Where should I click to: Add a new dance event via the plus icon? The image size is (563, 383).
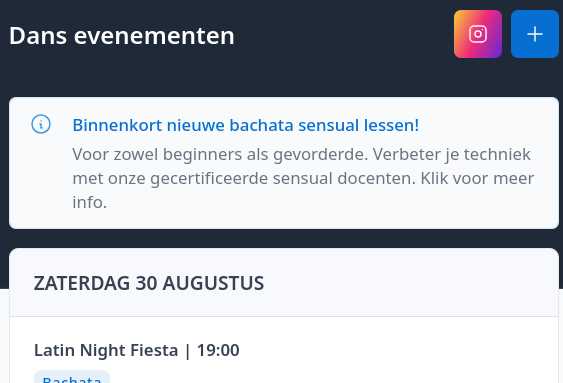[535, 34]
